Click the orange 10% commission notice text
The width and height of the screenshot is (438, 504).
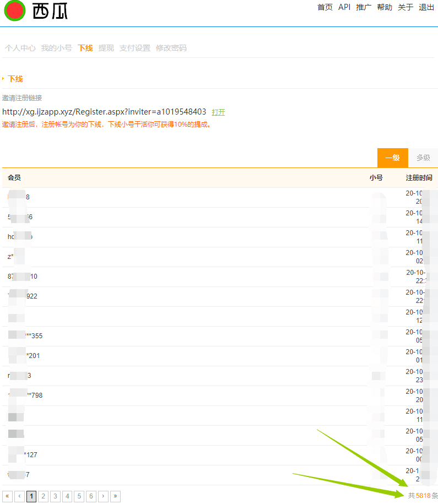107,124
